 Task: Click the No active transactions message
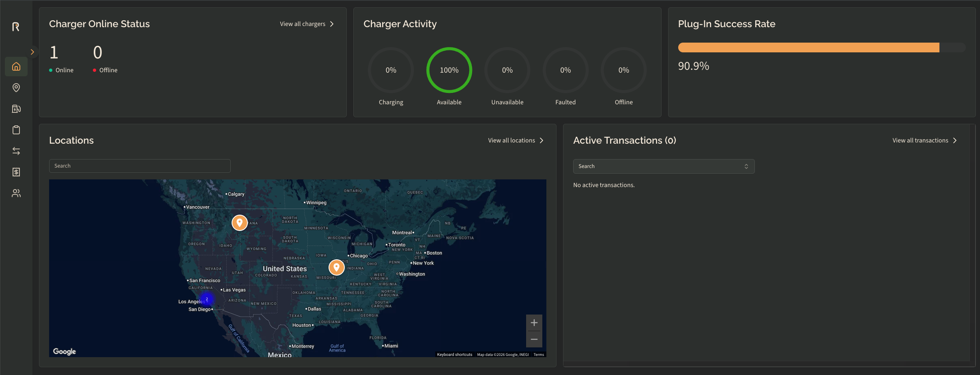point(604,185)
